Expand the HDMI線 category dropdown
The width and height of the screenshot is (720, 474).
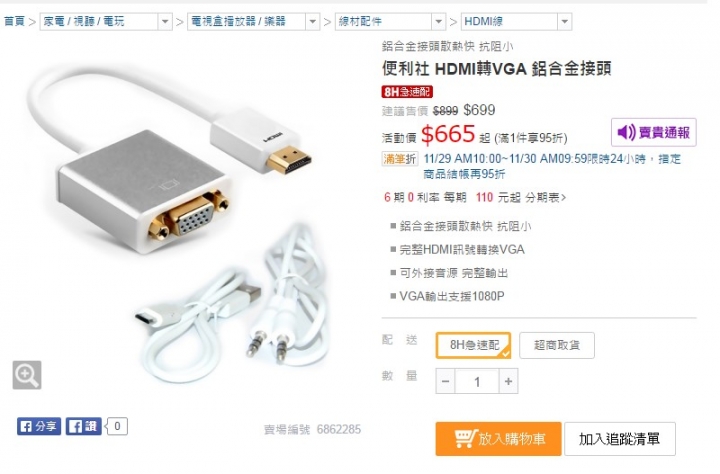[564, 21]
